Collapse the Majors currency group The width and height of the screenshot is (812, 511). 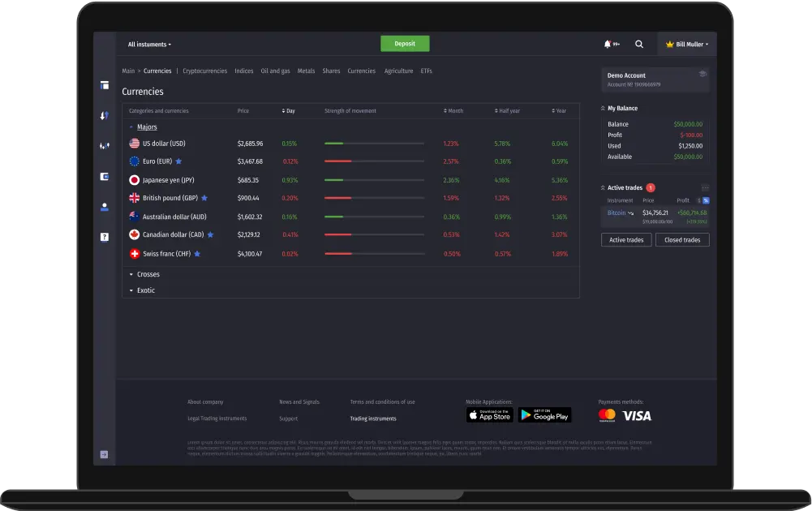pyautogui.click(x=143, y=127)
